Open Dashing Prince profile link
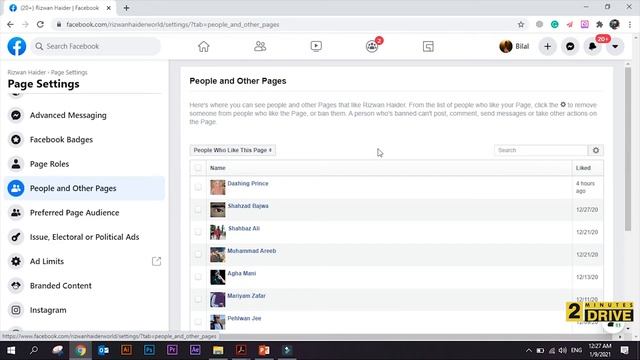The height and width of the screenshot is (360, 640). 248,184
